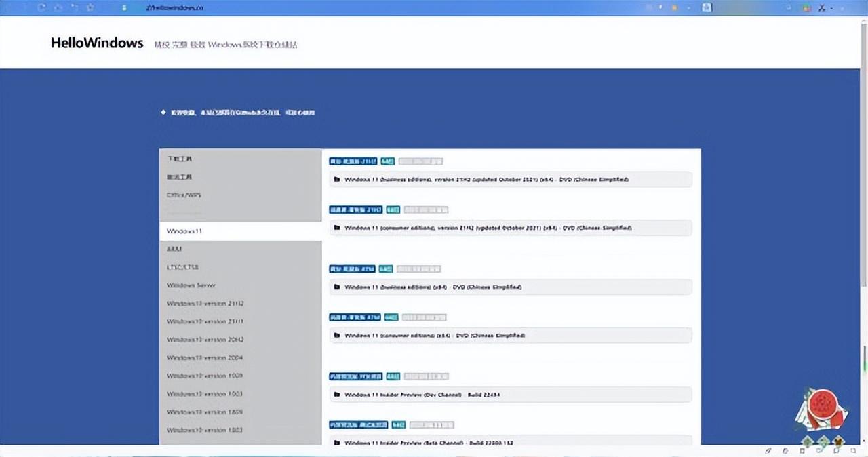Click folder icon of business editions 21H2 entry
This screenshot has height=457, width=868.
pos(337,180)
